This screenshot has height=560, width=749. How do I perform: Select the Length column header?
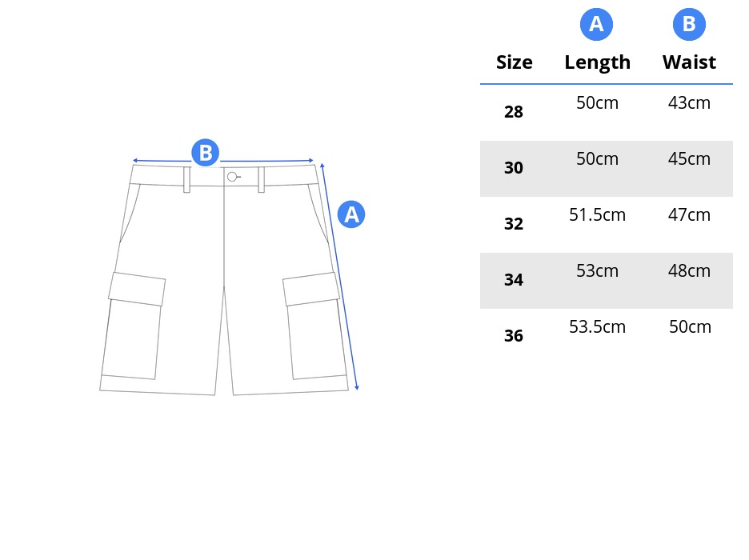point(597,62)
